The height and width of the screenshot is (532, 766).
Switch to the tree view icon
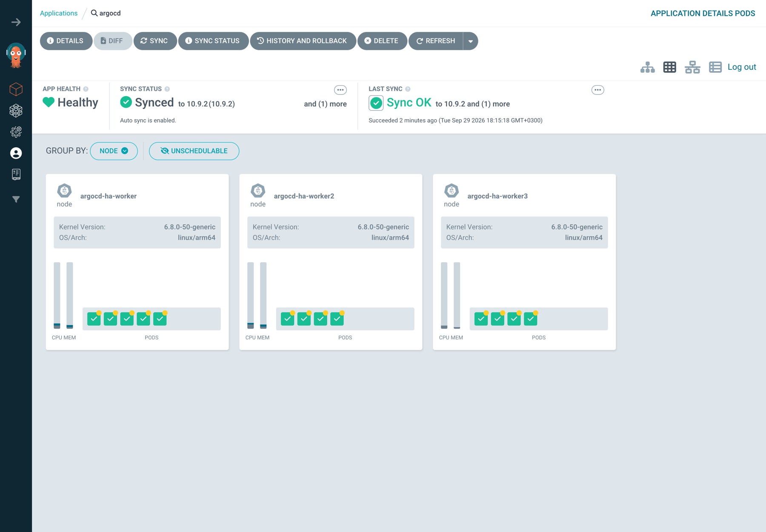[648, 67]
